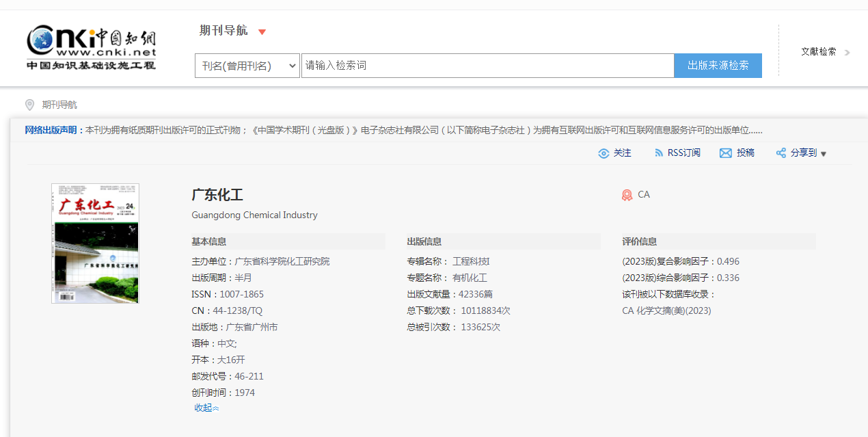Expand the red 期刊导航 dropdown triangle

262,31
